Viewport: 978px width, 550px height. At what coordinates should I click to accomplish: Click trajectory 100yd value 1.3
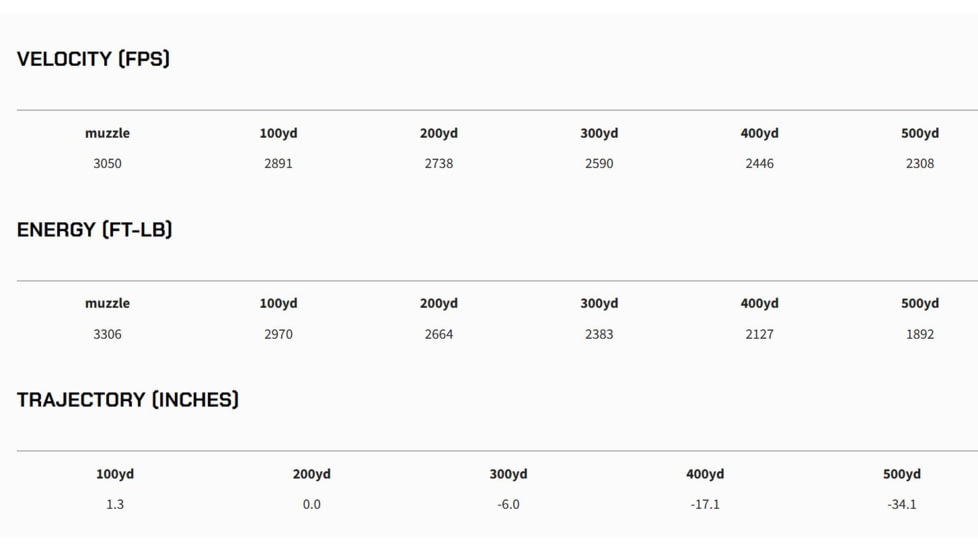coord(115,504)
